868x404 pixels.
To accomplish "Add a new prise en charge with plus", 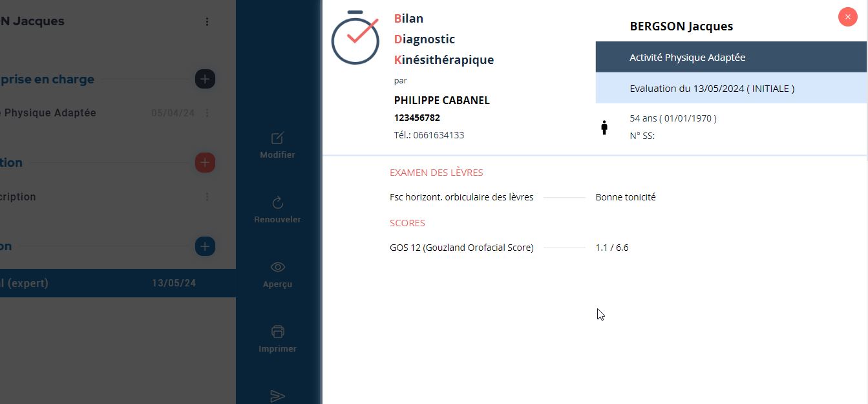I will pyautogui.click(x=205, y=79).
